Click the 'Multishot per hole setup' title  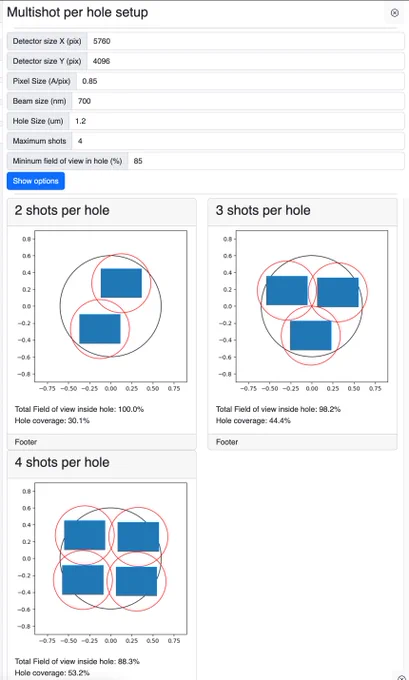coord(78,12)
